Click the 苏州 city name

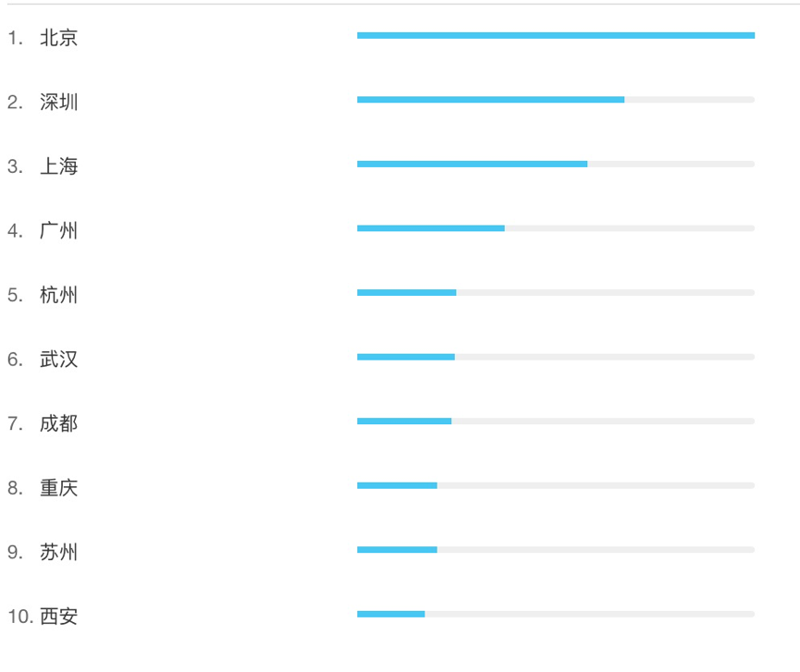pyautogui.click(x=59, y=552)
